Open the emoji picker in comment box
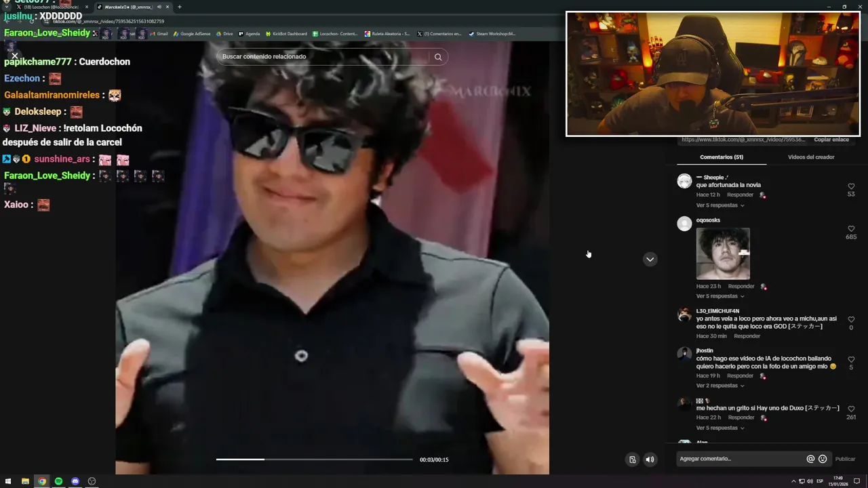 coord(823,459)
